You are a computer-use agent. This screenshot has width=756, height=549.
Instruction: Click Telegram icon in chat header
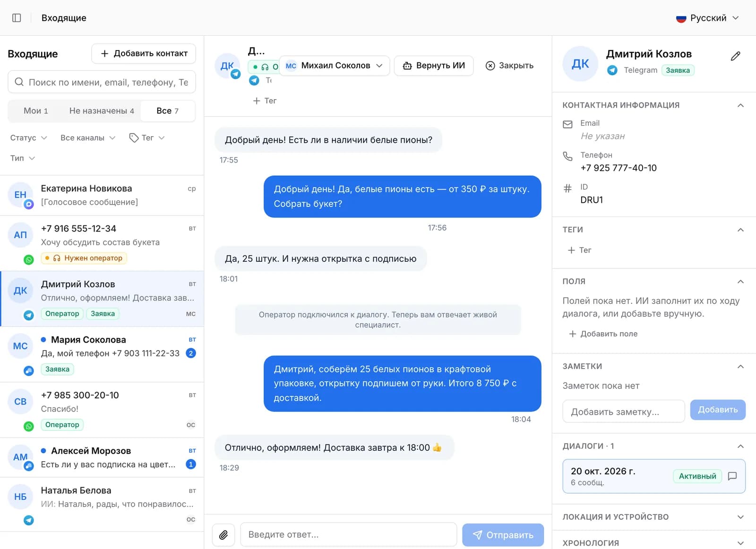(x=254, y=80)
